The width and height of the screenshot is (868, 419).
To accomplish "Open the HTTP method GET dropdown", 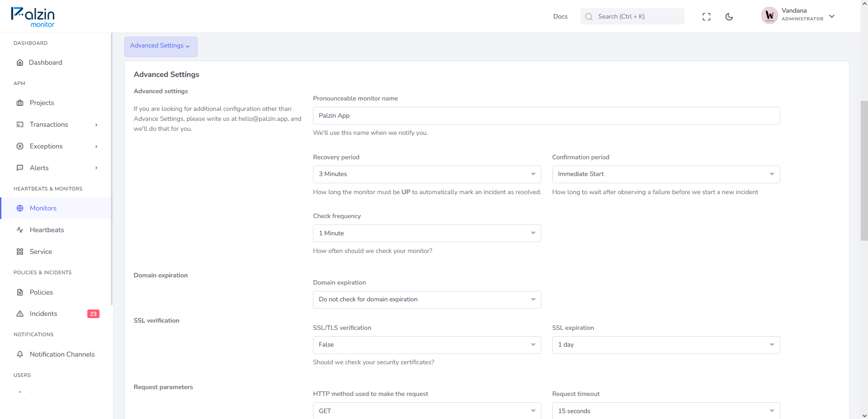I will pos(427,410).
